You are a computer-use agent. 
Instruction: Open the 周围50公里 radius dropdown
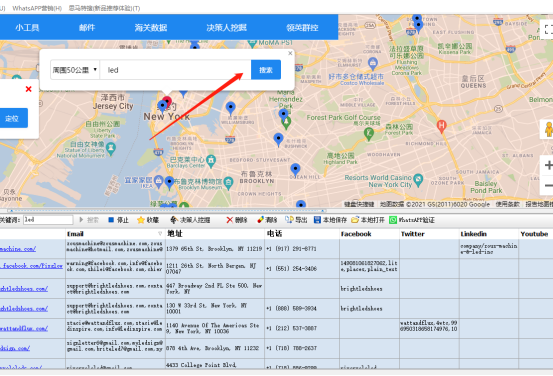pyautogui.click(x=75, y=70)
